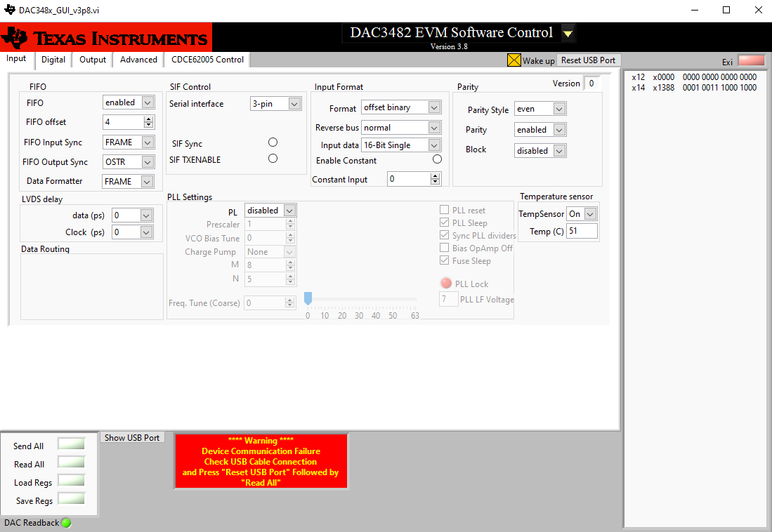The image size is (772, 532).
Task: Open the Advanced tab
Action: (x=138, y=60)
